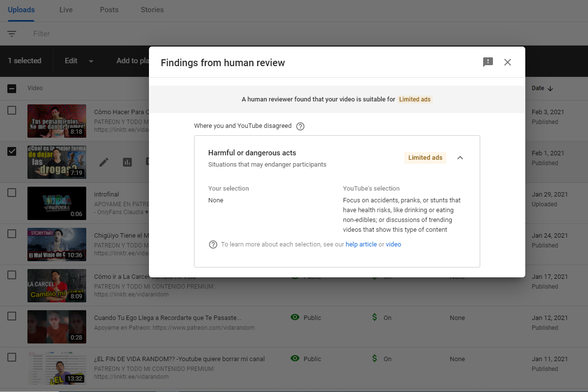The height and width of the screenshot is (392, 588).
Task: Click monetization dollar icon for 'EL FIN DE VIDA RANDOM'
Action: pos(375,359)
